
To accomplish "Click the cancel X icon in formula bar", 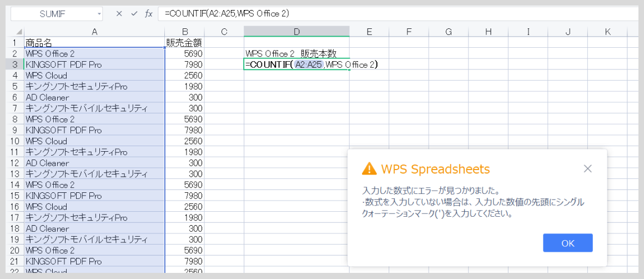I will pos(119,13).
